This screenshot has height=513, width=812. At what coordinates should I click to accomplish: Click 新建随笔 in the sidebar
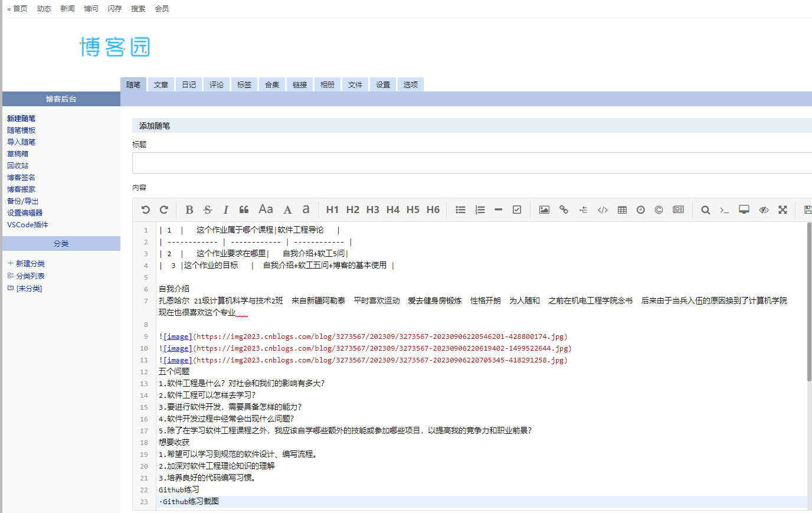pyautogui.click(x=21, y=119)
